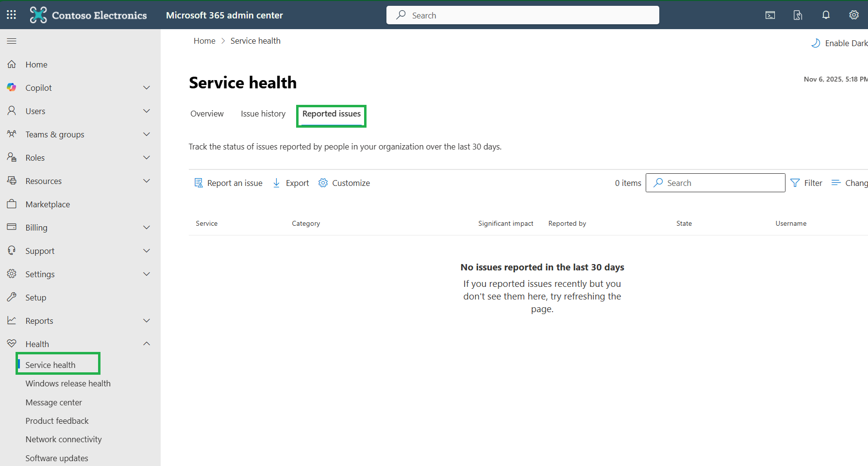This screenshot has width=868, height=466.
Task: Click the Filter button
Action: tap(806, 183)
